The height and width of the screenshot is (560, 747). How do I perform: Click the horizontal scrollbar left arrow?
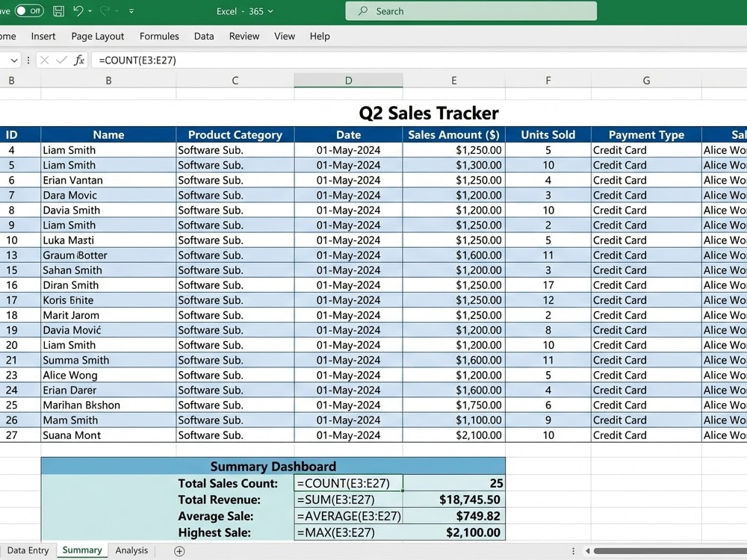[x=588, y=551]
